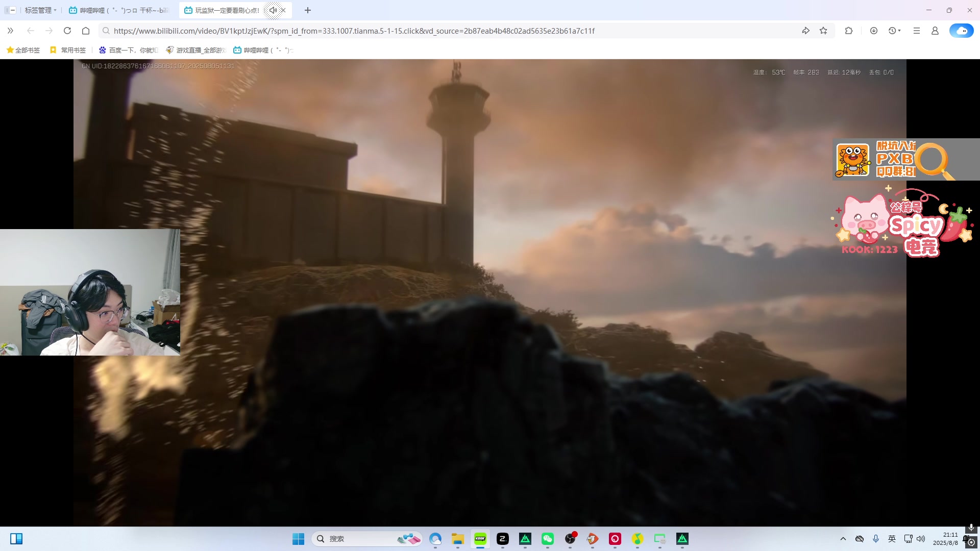
Task: Open the first green triangle app in taskbar
Action: coord(525,539)
